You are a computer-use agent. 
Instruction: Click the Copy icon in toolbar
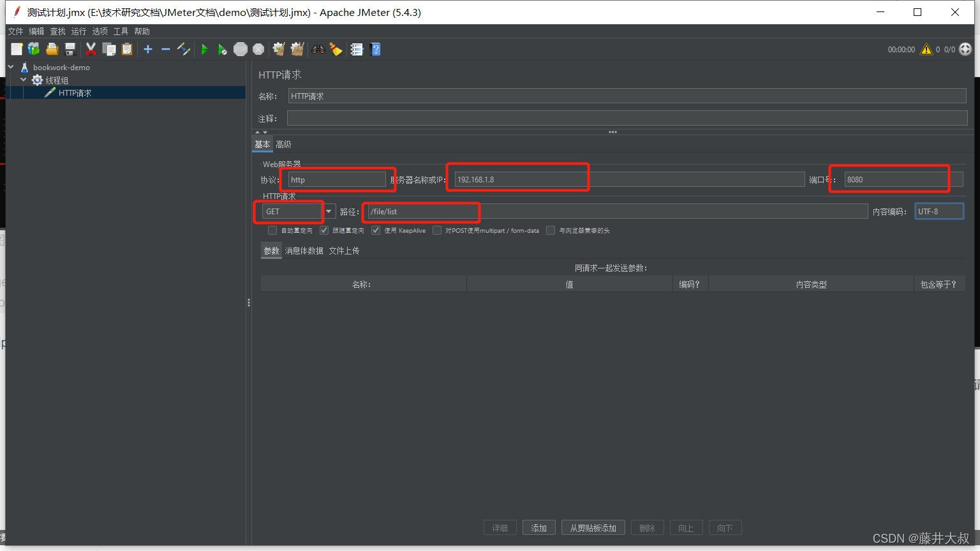[x=109, y=49]
